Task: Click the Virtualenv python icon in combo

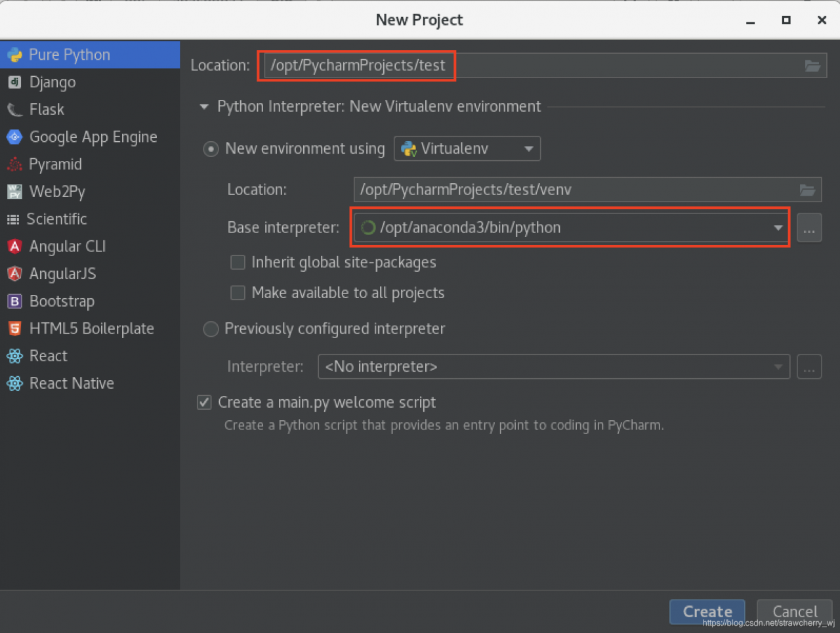Action: click(x=409, y=149)
